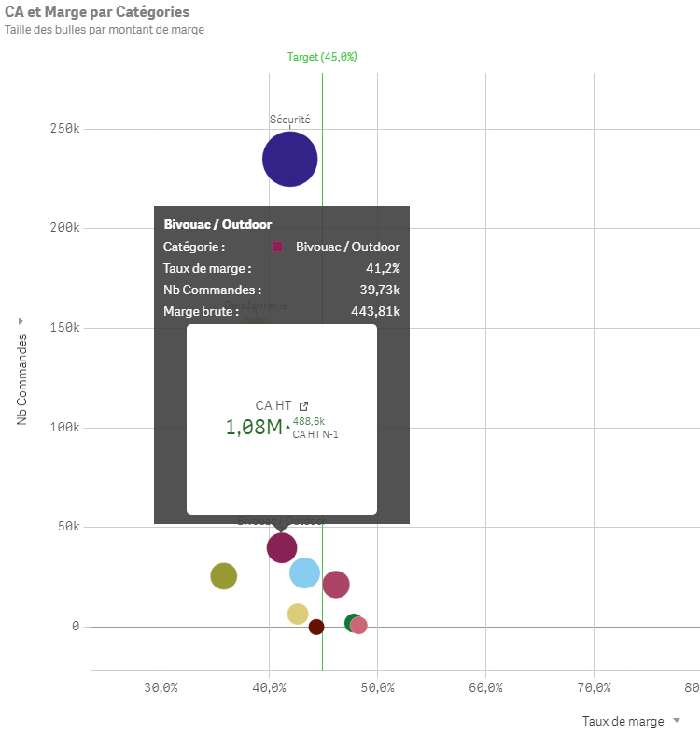Click the subtitle Taille des bulles par montant de marge
700x735 pixels.
point(105,30)
